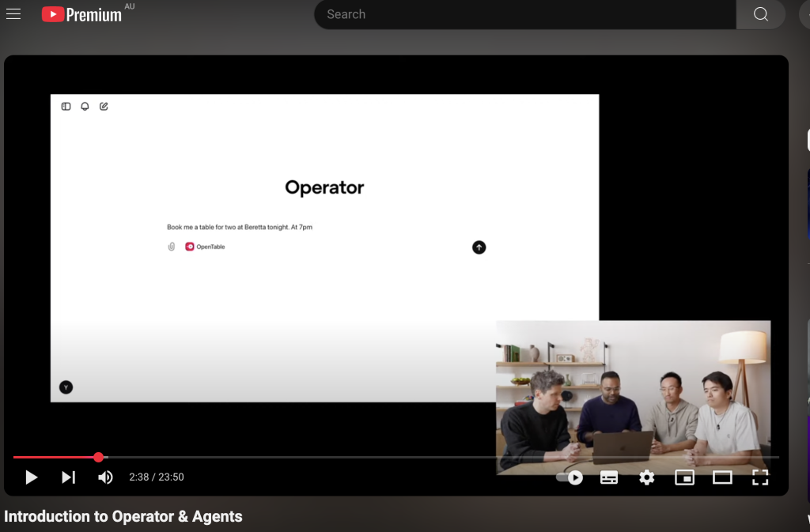Enter fullscreen mode
Screen dimensions: 810x532
click(x=760, y=477)
